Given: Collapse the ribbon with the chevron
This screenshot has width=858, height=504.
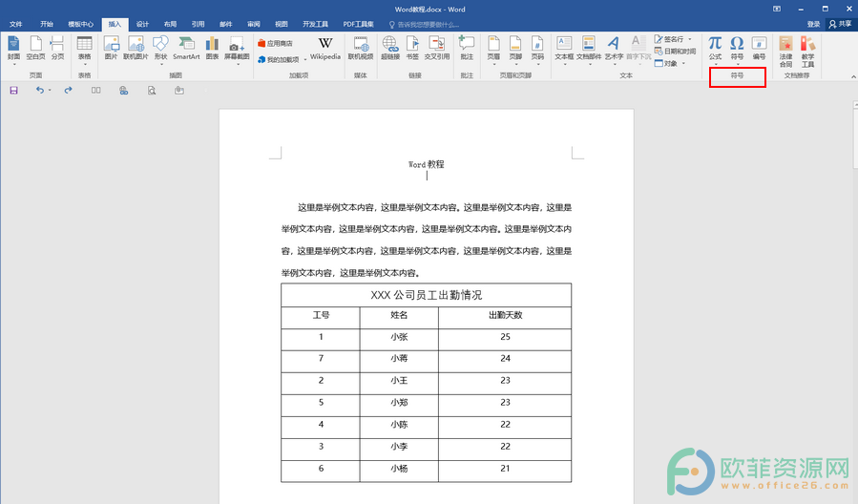Looking at the screenshot, I should [853, 77].
